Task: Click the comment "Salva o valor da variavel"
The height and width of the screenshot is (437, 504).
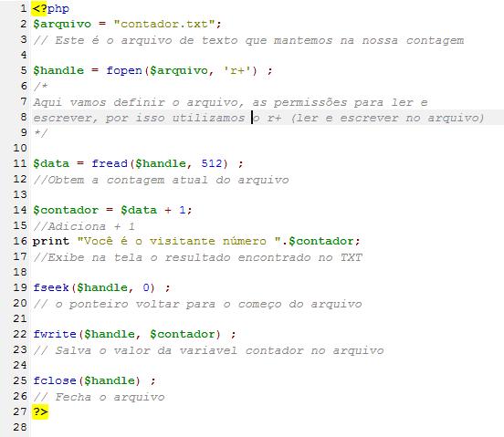Action: pos(146,350)
